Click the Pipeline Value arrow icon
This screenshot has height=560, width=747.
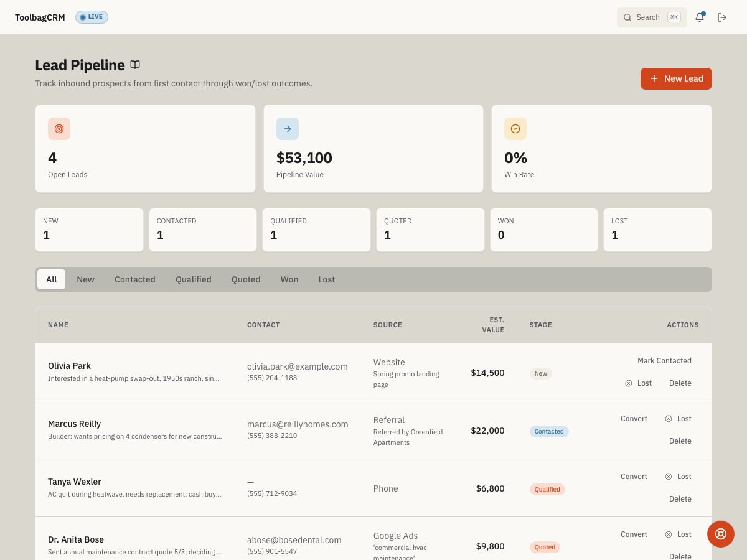(288, 129)
